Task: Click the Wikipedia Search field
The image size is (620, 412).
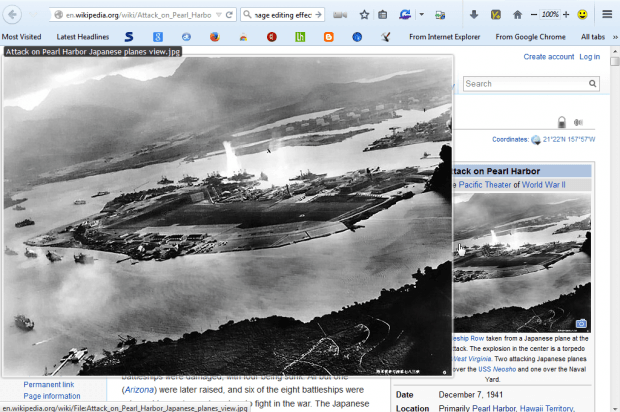Action: (x=526, y=84)
